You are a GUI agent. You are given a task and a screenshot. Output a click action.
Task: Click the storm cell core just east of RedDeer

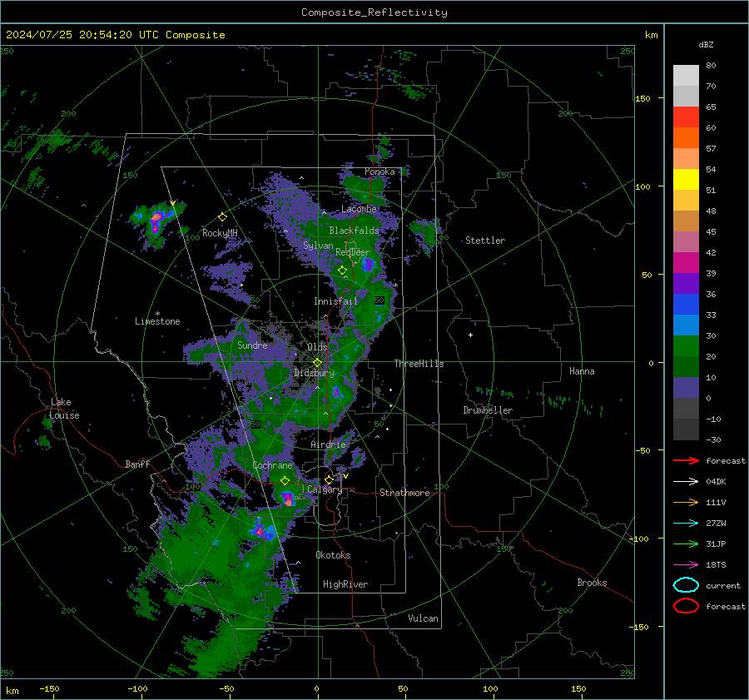[367, 264]
